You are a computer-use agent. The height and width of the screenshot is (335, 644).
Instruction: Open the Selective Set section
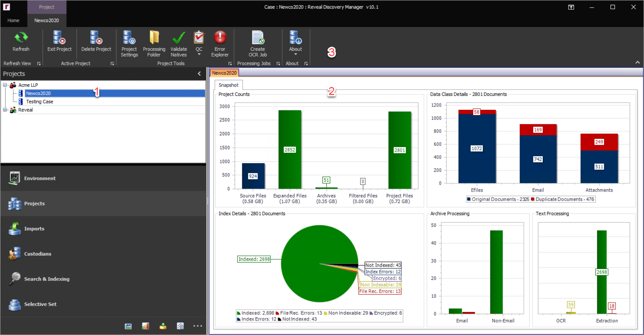click(103, 304)
